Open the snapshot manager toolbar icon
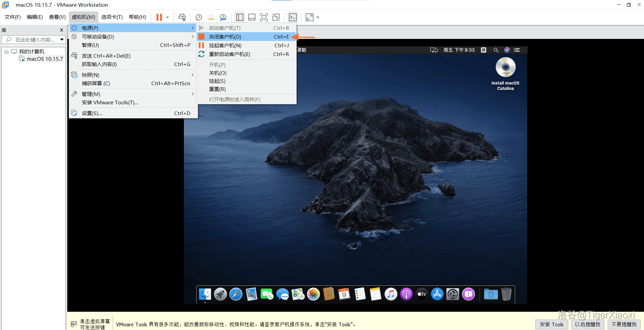The image size is (644, 330). pyautogui.click(x=223, y=17)
